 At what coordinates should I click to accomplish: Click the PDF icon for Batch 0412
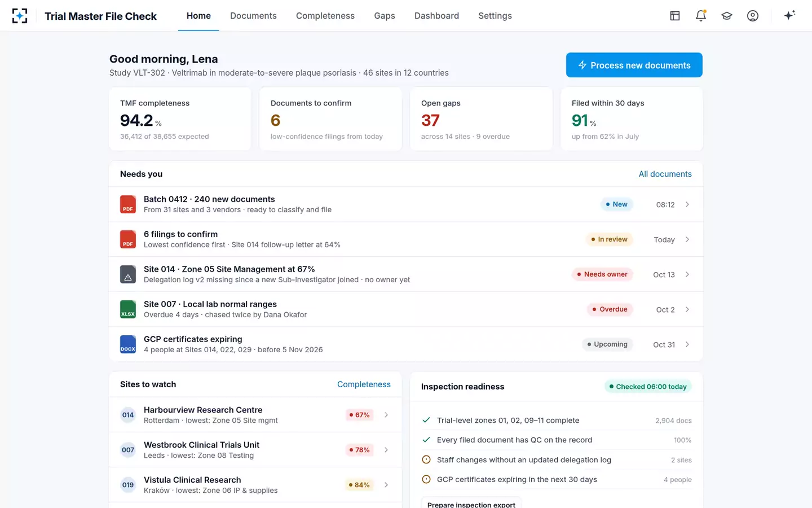128,204
